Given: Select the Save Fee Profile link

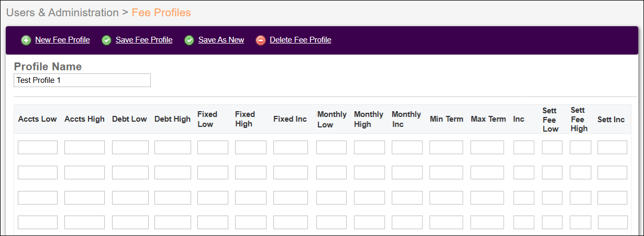Looking at the screenshot, I should pyautogui.click(x=144, y=40).
